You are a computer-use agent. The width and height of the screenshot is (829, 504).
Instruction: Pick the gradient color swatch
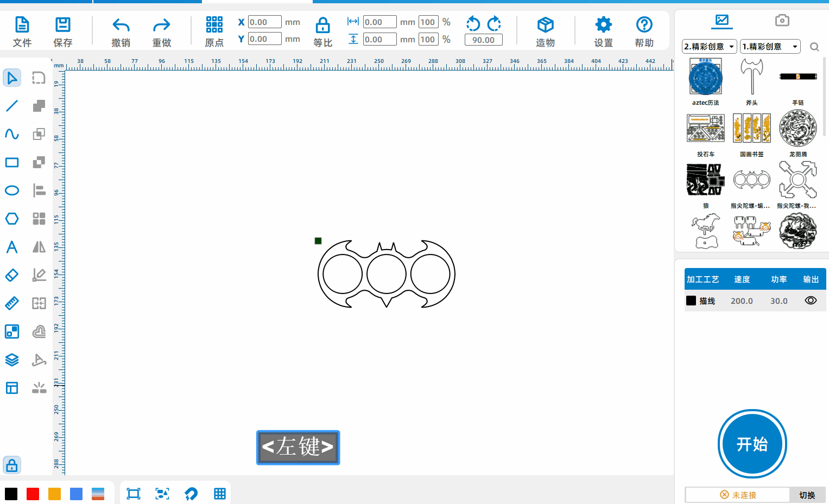(x=98, y=494)
